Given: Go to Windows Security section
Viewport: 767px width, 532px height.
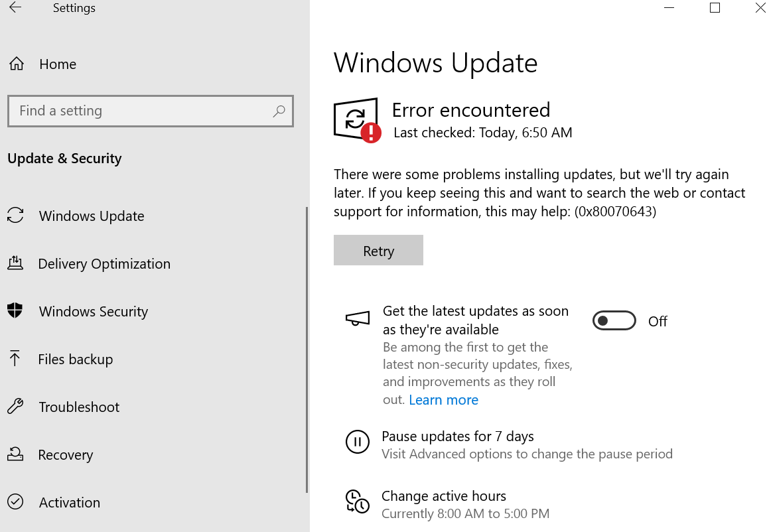Looking at the screenshot, I should click(x=94, y=312).
